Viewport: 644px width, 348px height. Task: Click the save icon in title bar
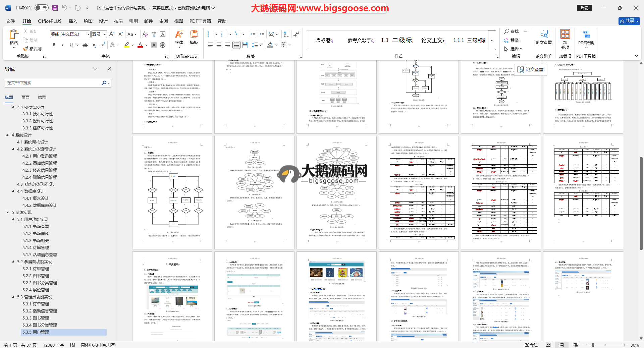click(55, 8)
